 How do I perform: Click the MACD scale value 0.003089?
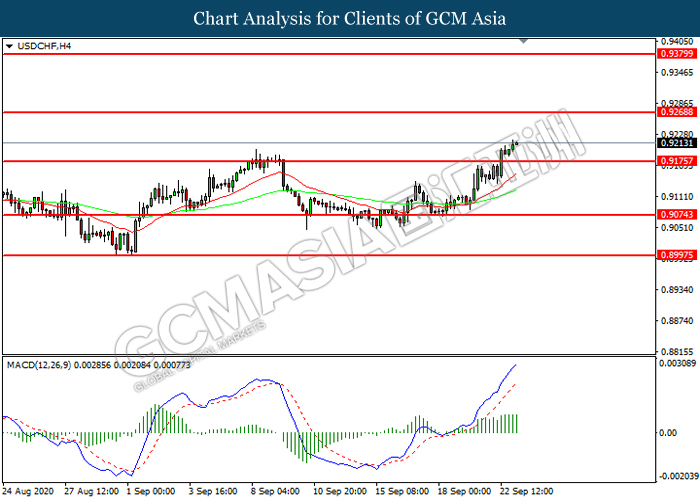(x=677, y=363)
